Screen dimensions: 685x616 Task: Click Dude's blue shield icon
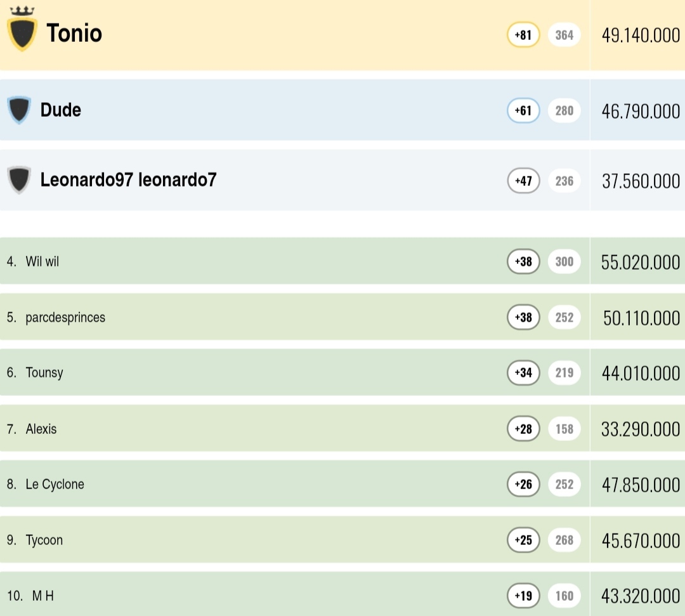tap(19, 110)
